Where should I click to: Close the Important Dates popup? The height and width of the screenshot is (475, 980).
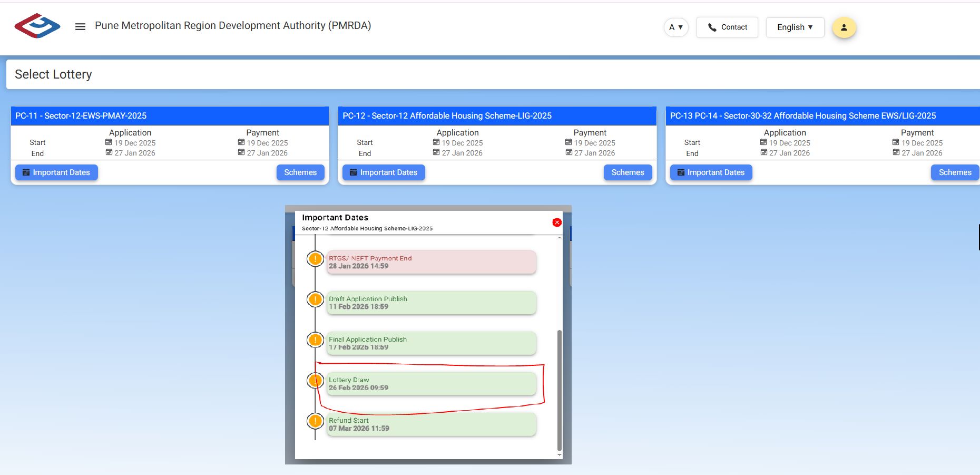[x=556, y=222]
